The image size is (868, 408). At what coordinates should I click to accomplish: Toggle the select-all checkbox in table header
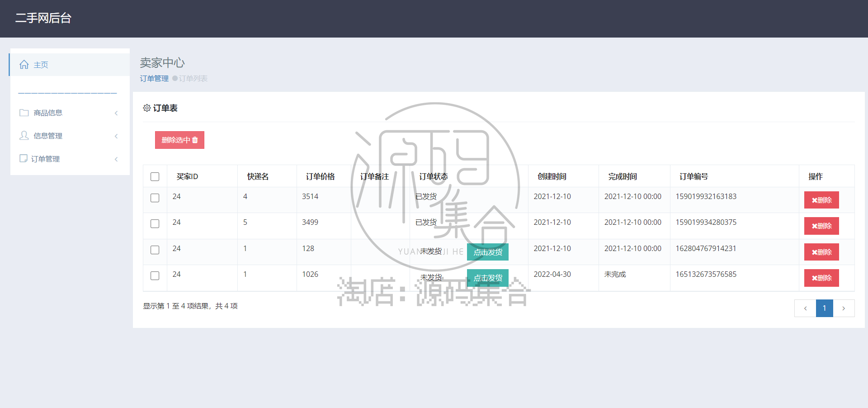click(x=155, y=176)
